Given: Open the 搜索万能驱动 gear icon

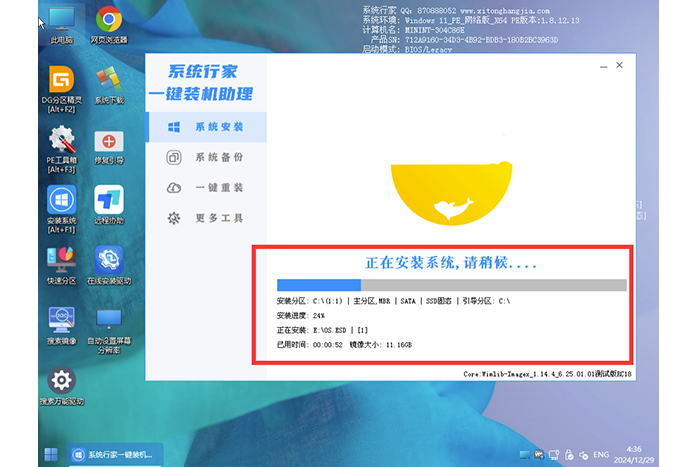Looking at the screenshot, I should [x=62, y=386].
